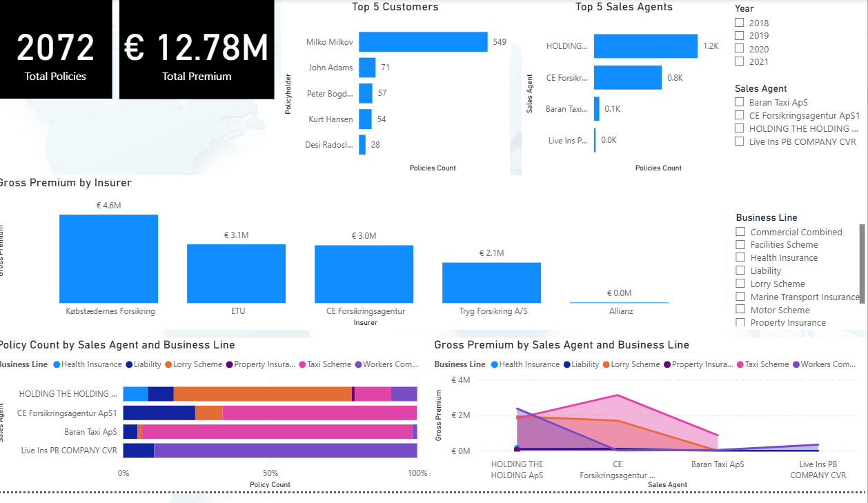Click Desi Radosl... customer bar
The height and width of the screenshot is (503, 868).
[362, 145]
